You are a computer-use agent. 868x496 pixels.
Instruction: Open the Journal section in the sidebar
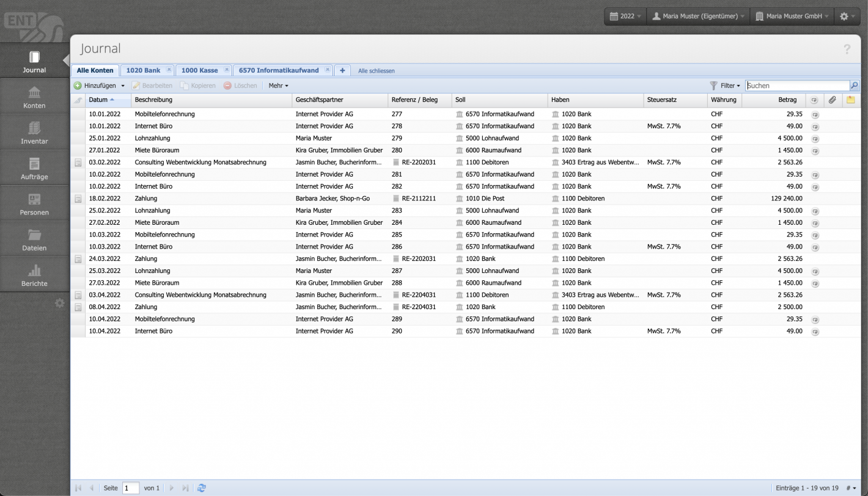point(34,60)
